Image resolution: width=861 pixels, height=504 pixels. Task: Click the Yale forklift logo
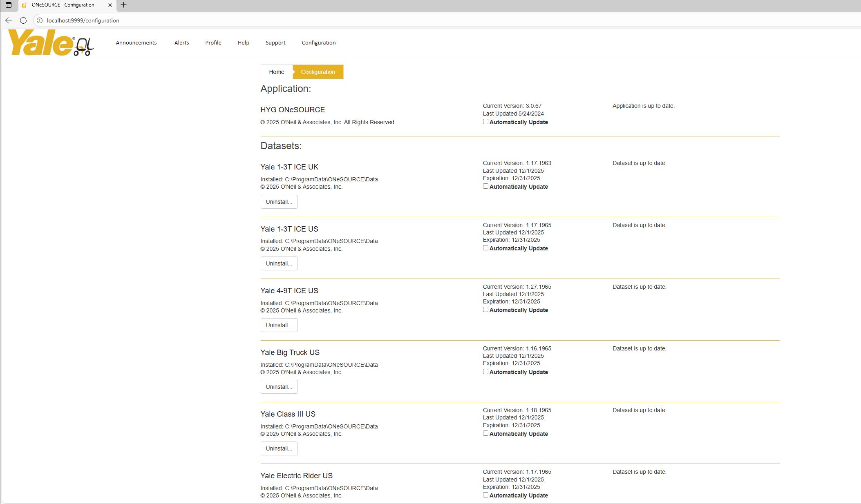pyautogui.click(x=51, y=42)
